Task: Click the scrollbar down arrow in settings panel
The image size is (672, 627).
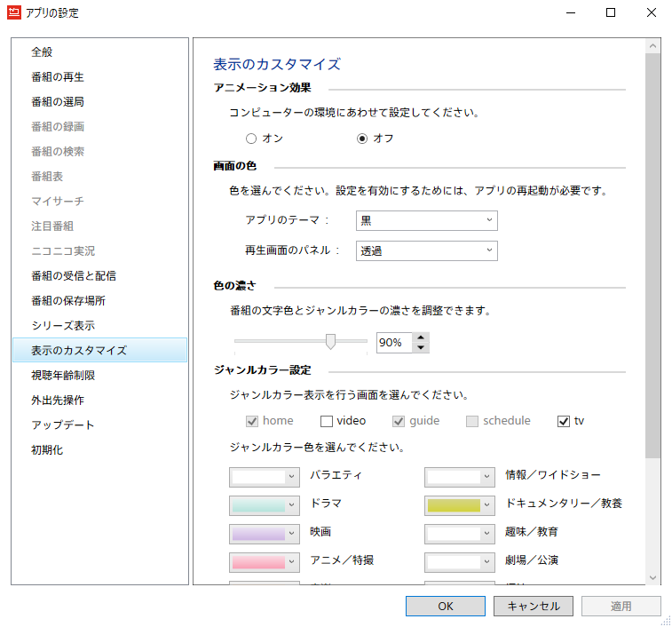Action: coord(653,577)
